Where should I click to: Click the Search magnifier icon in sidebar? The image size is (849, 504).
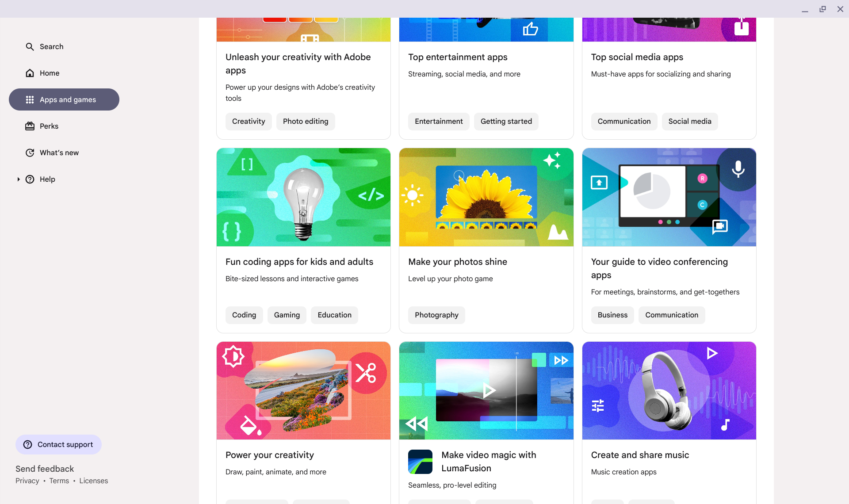(30, 46)
